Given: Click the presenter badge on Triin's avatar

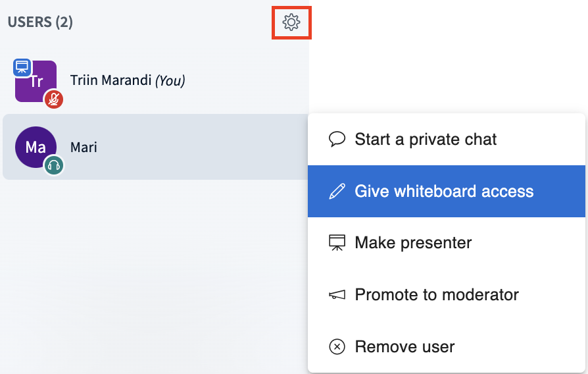Looking at the screenshot, I should [22, 67].
